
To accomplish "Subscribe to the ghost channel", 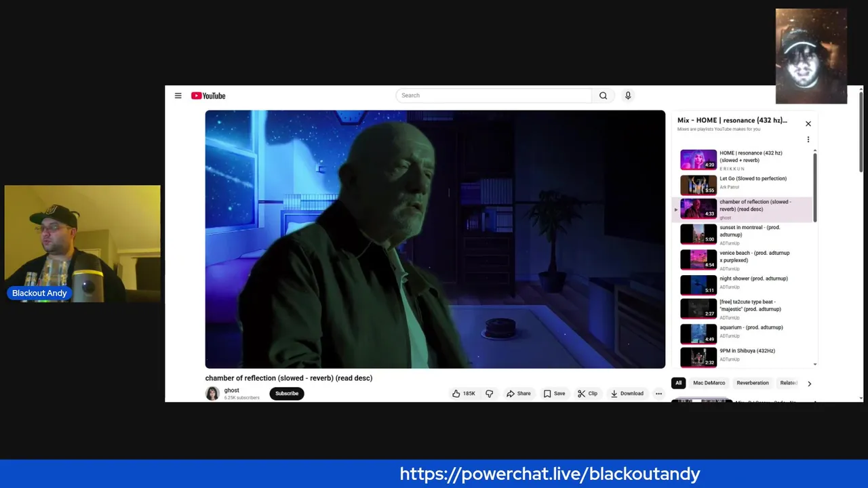I will point(287,393).
